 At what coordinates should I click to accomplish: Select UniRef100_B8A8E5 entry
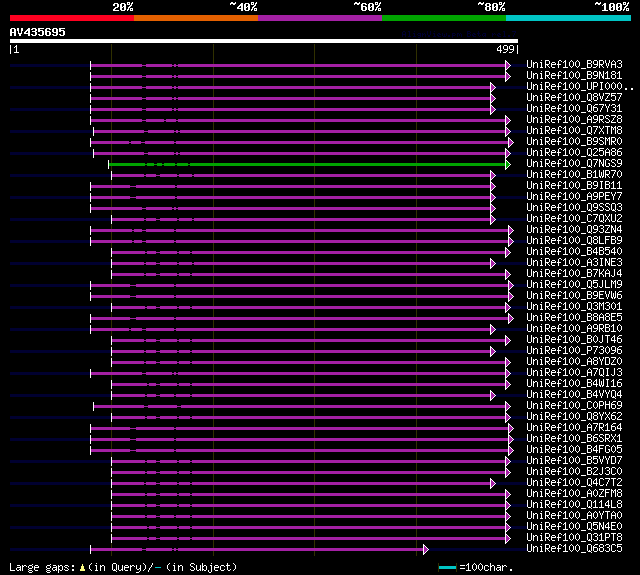tap(574, 318)
